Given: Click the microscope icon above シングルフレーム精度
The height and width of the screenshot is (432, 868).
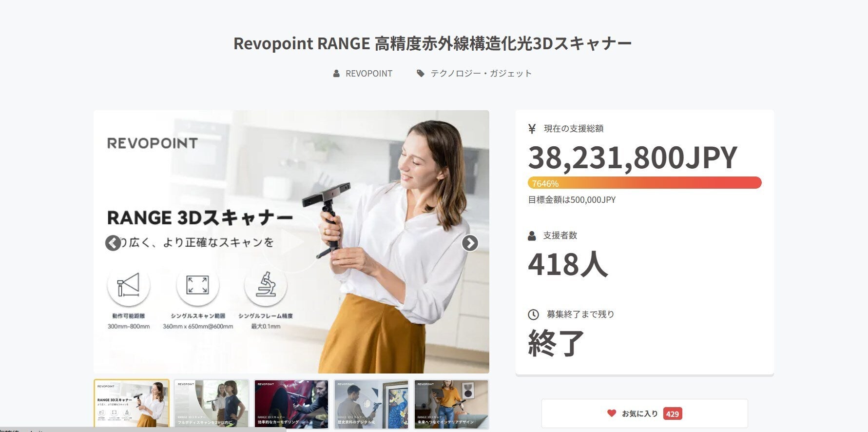Looking at the screenshot, I should 266,285.
